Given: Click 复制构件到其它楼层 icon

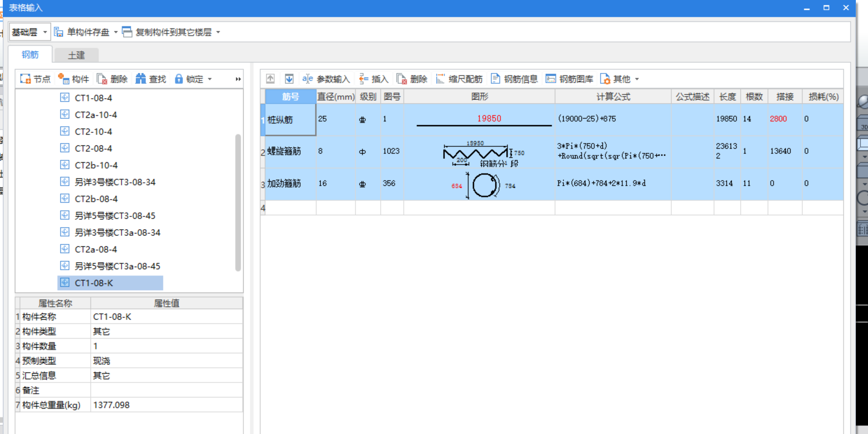Looking at the screenshot, I should [127, 32].
